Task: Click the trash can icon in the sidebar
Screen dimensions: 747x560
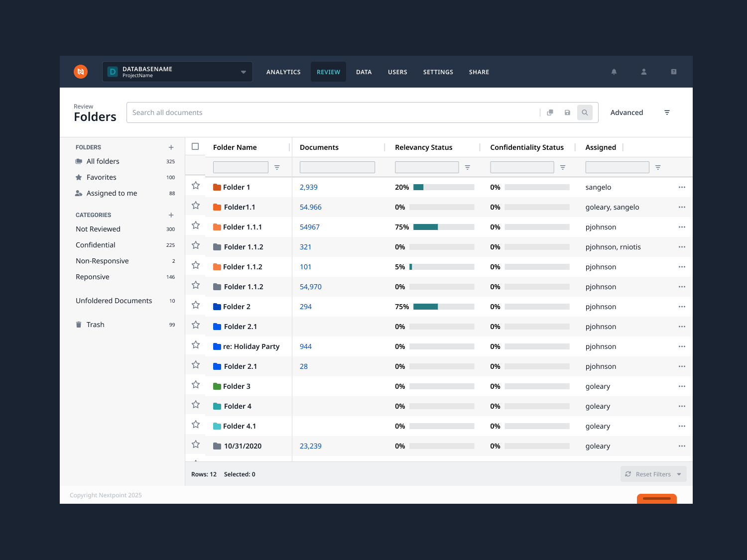Action: (79, 325)
